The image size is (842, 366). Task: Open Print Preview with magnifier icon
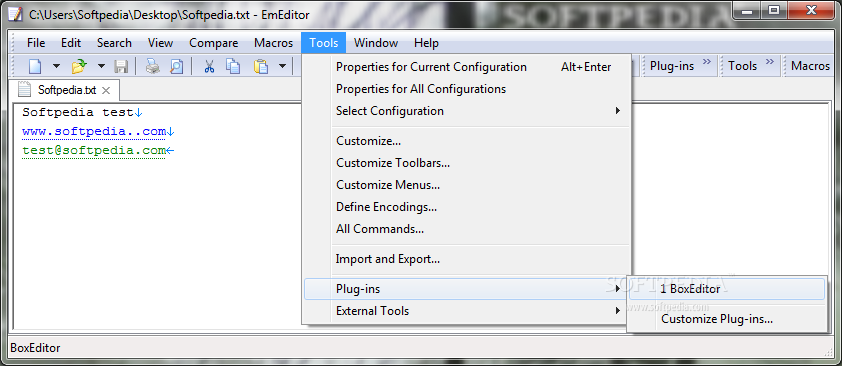coord(176,67)
